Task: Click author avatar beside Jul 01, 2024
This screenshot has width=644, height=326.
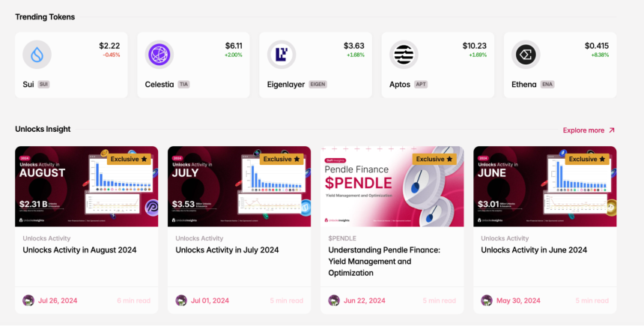Action: (x=181, y=301)
